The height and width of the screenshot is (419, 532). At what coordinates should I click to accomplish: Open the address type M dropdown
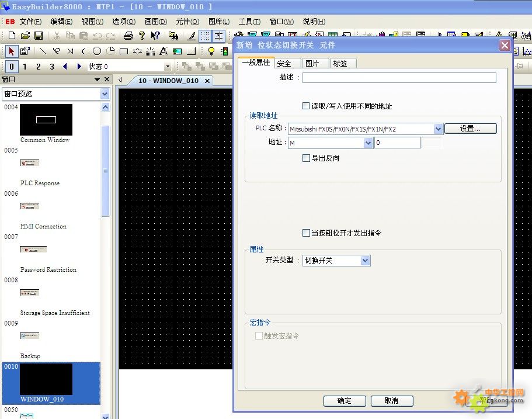pos(368,143)
